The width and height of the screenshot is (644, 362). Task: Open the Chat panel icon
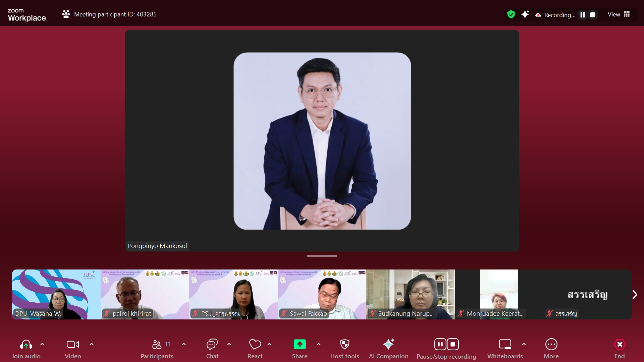212,345
